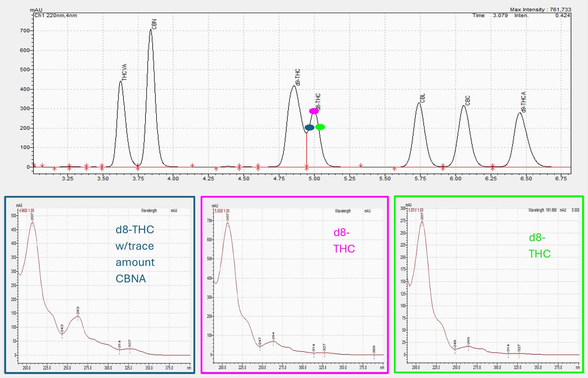Click the d8-THC label on the chromatogram
This screenshot has height=378, width=588.
pos(317,101)
